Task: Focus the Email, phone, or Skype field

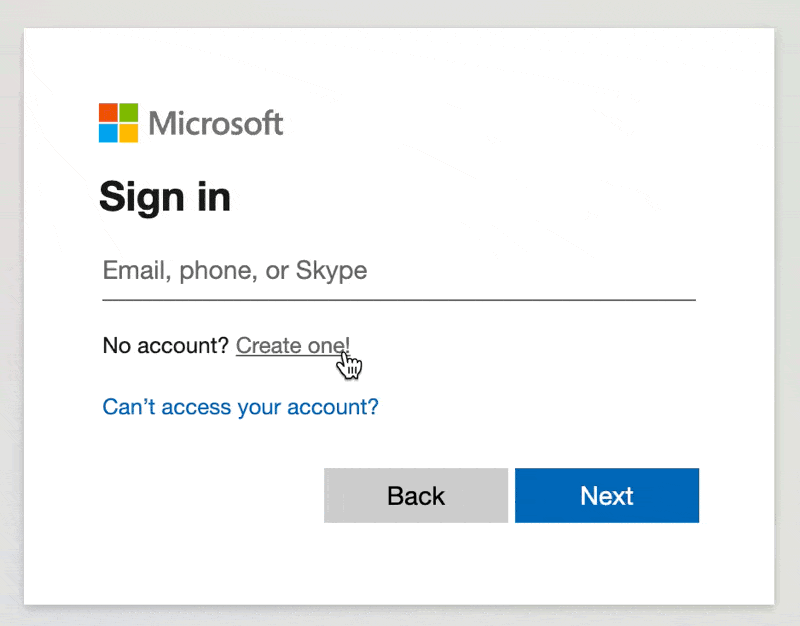Action: (399, 270)
